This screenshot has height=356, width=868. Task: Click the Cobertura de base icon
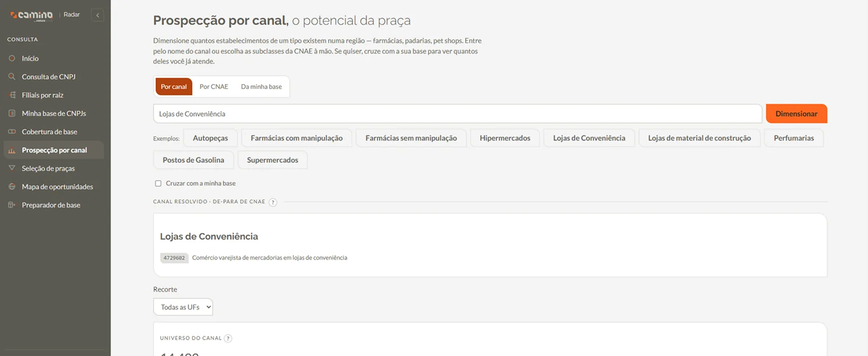click(x=12, y=131)
